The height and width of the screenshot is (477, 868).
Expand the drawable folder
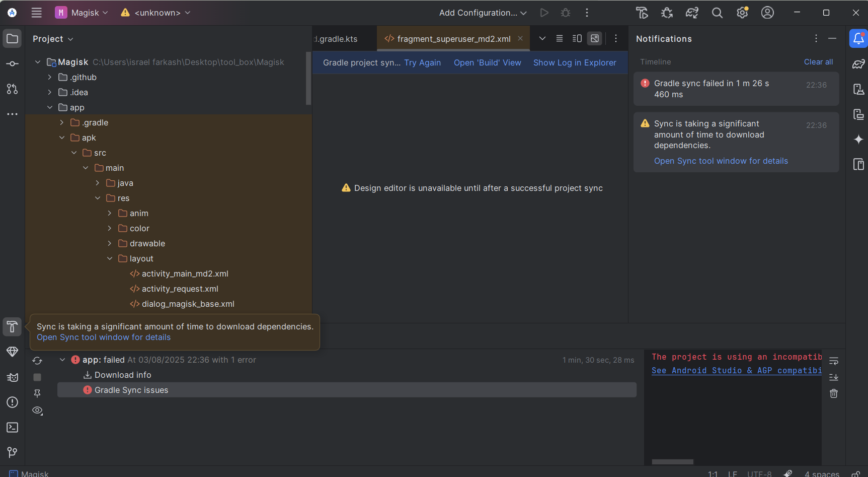[x=110, y=243]
